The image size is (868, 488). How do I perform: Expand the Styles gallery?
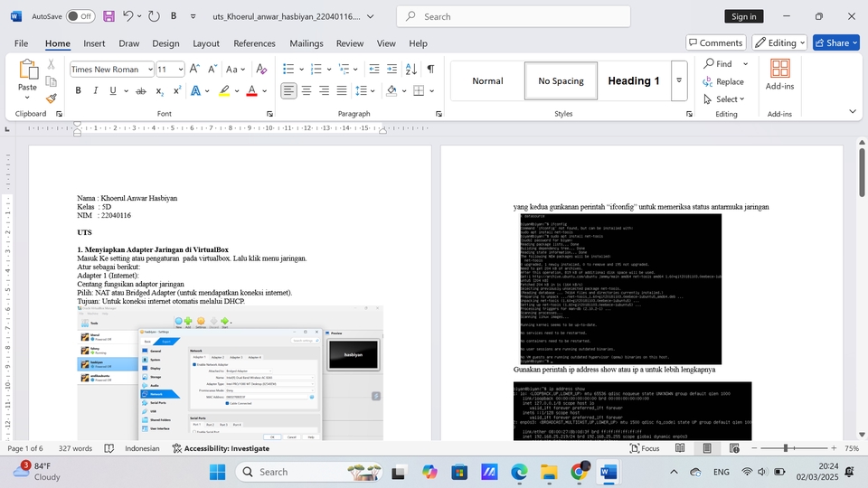pyautogui.click(x=679, y=80)
